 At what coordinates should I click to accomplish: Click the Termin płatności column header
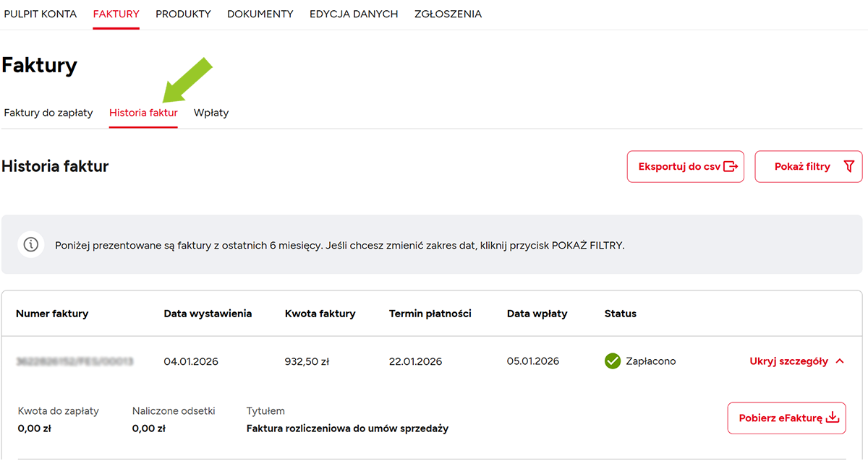[430, 314]
